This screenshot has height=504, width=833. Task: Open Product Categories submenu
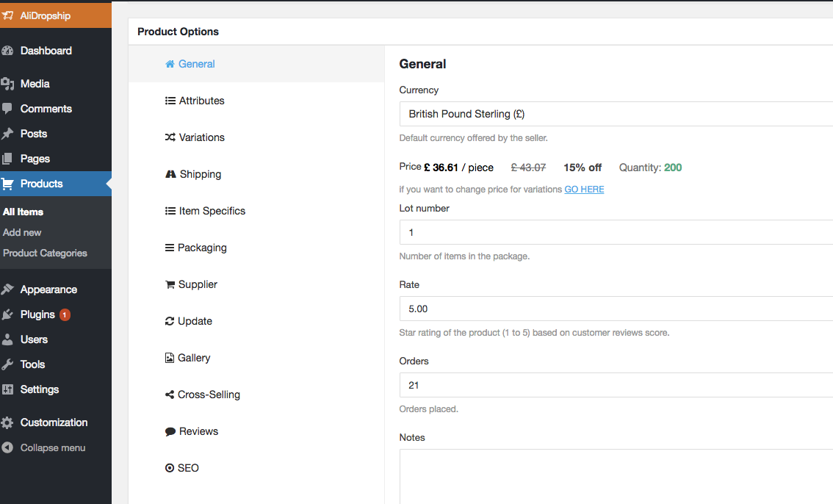pos(45,253)
